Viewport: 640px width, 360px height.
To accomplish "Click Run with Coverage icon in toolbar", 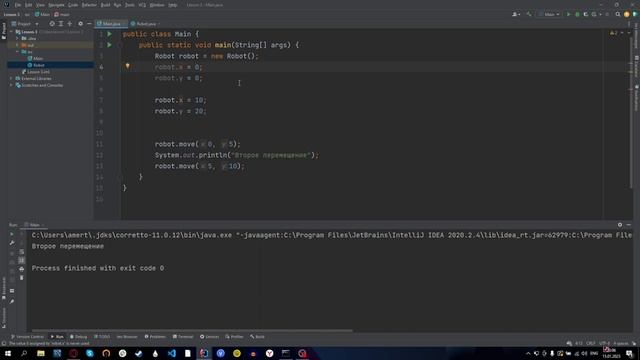I will click(x=586, y=14).
